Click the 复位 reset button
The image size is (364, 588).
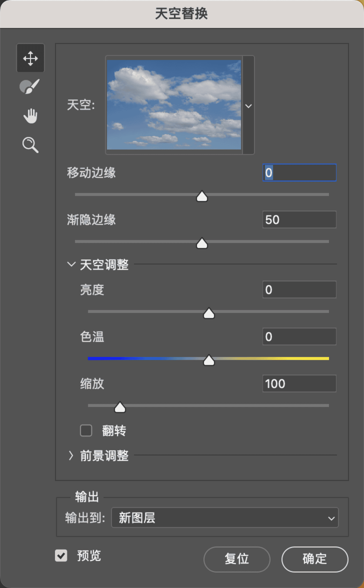pos(237,559)
